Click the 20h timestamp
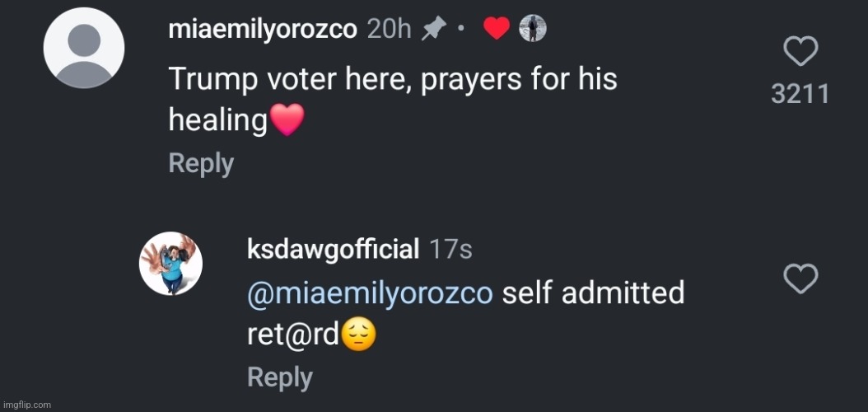 [389, 30]
